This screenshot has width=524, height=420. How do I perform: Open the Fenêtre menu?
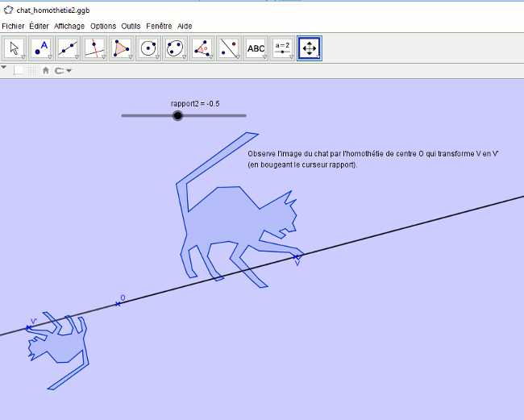(159, 26)
